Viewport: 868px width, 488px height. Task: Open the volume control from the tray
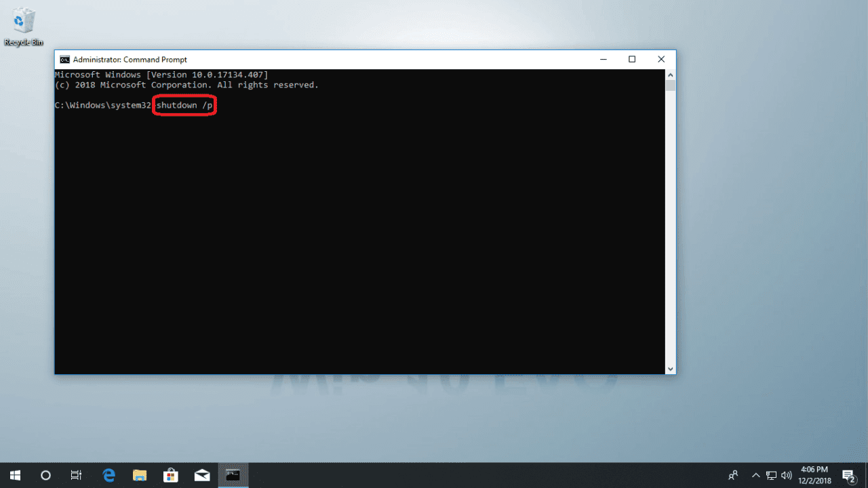786,474
